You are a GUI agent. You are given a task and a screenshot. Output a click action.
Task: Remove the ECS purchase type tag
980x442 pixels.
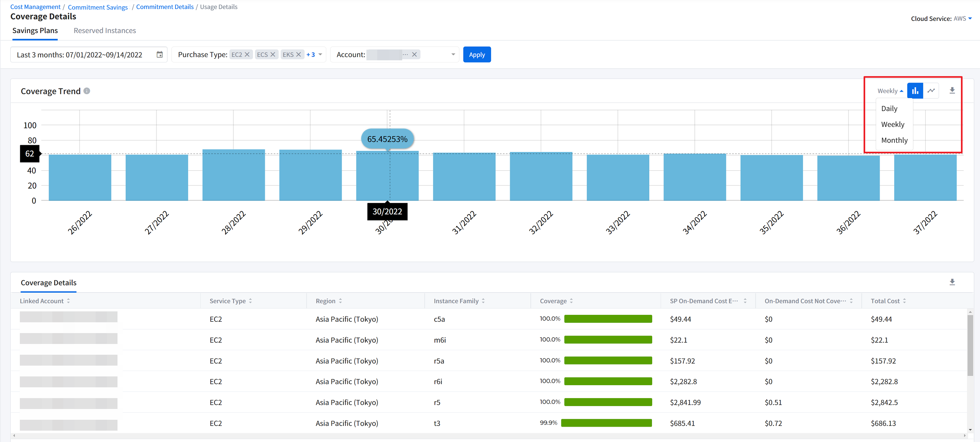(x=273, y=55)
